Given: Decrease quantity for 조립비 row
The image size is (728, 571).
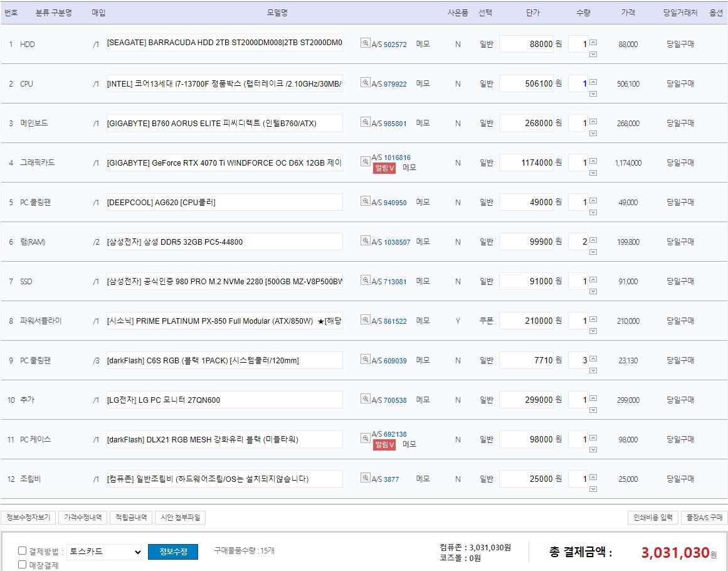Looking at the screenshot, I should 593,489.
